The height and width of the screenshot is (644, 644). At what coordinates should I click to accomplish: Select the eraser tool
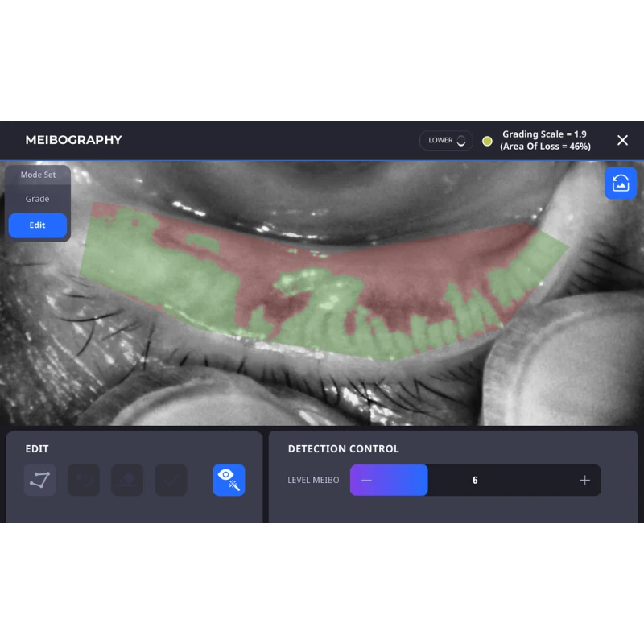click(x=127, y=480)
